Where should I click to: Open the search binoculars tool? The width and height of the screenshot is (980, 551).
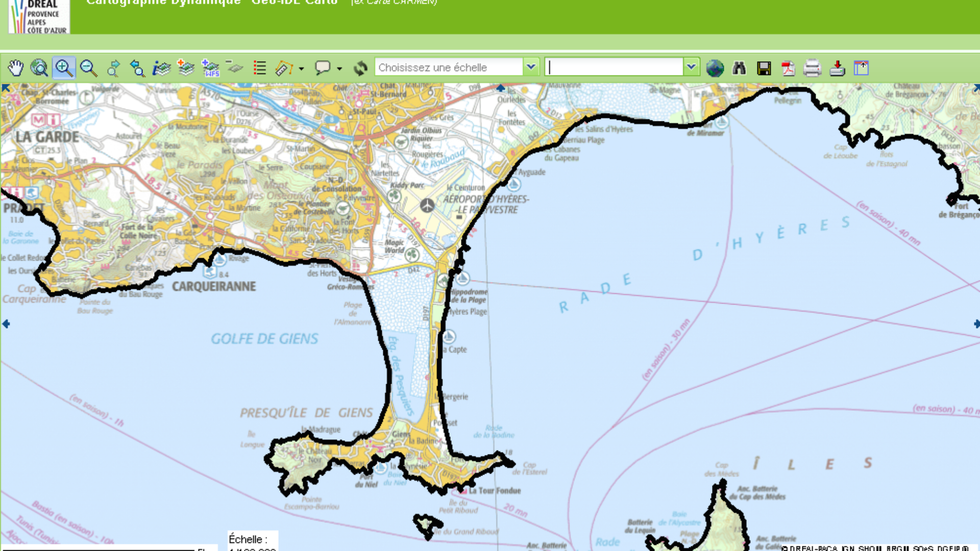(739, 68)
